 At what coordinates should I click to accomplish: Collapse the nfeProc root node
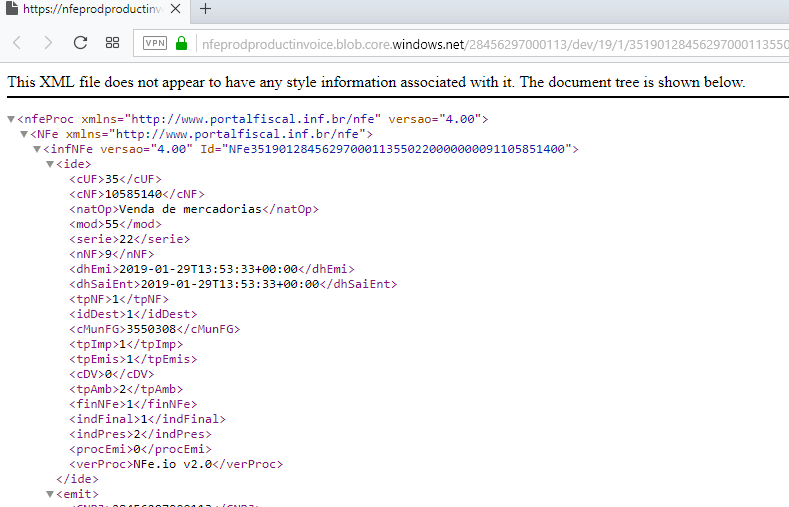tap(11, 119)
